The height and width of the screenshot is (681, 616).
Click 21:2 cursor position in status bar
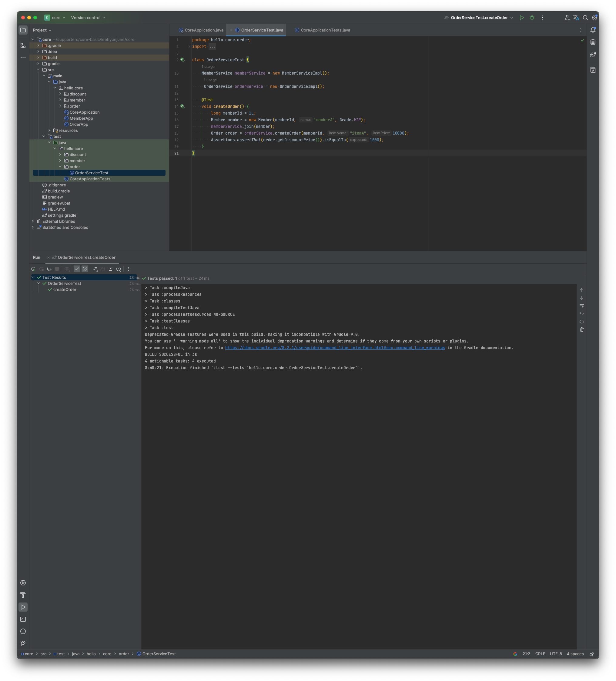(x=526, y=654)
